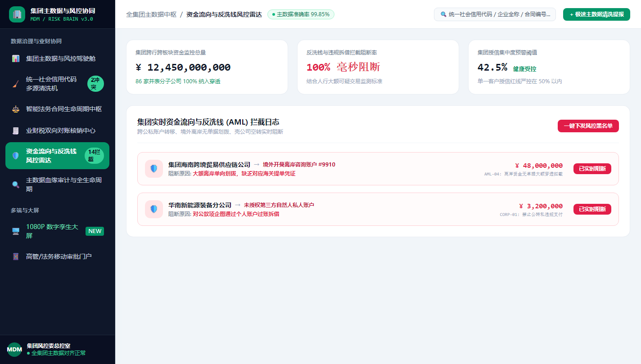Image resolution: width=641 pixels, height=364 pixels.
Task: Open 统一社会信用代码多源清洗机 menu item
Action: pyautogui.click(x=57, y=84)
